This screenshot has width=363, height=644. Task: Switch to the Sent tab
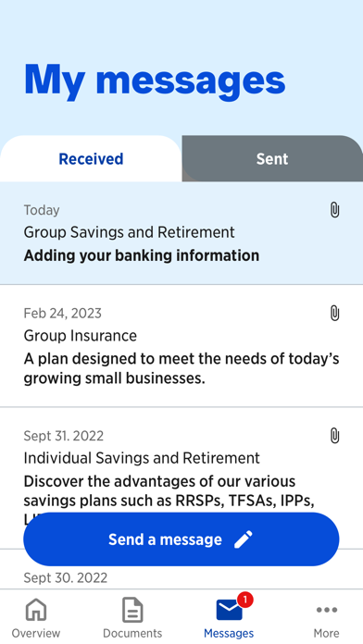pyautogui.click(x=272, y=158)
